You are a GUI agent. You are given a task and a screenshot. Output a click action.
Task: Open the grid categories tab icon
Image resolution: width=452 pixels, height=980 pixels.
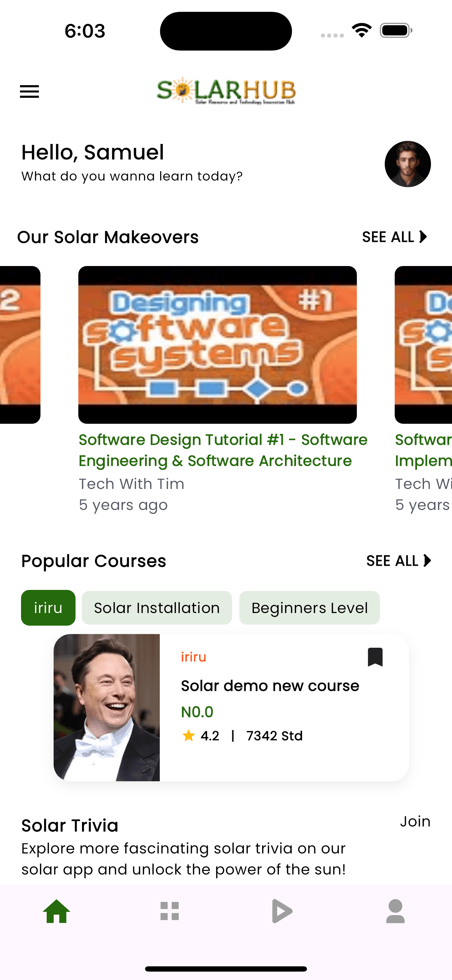click(x=170, y=912)
